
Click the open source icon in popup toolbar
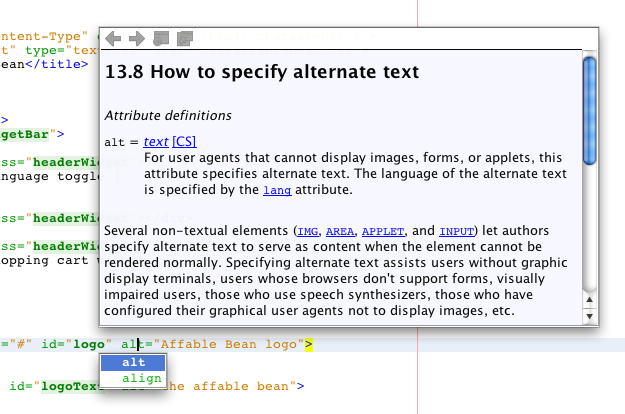184,38
